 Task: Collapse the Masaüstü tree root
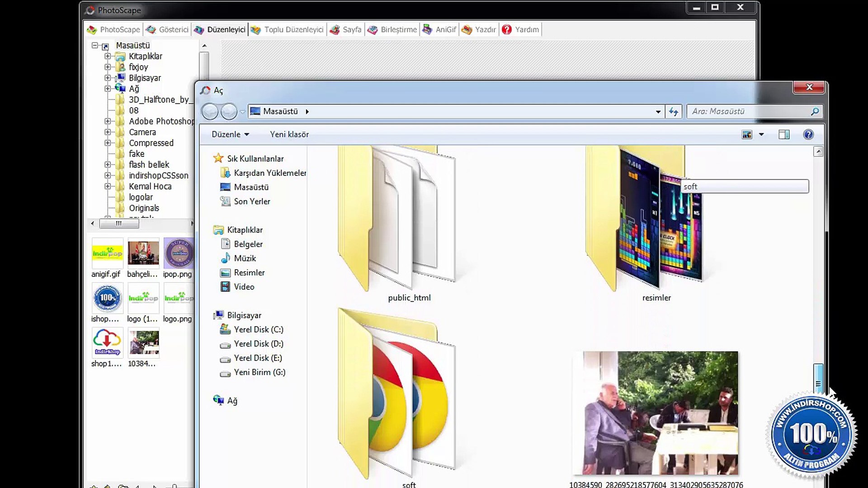coord(94,46)
